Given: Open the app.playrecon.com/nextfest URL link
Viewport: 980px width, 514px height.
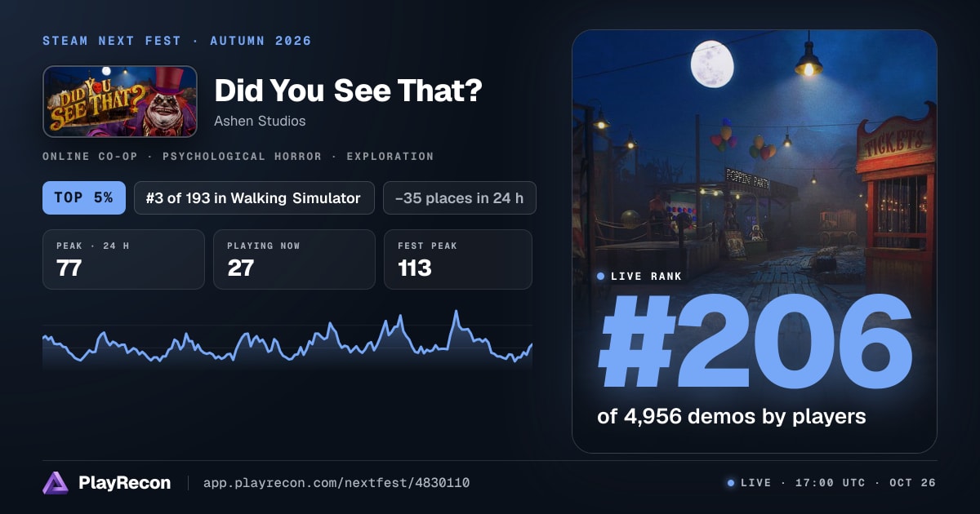Looking at the screenshot, I should 336,483.
